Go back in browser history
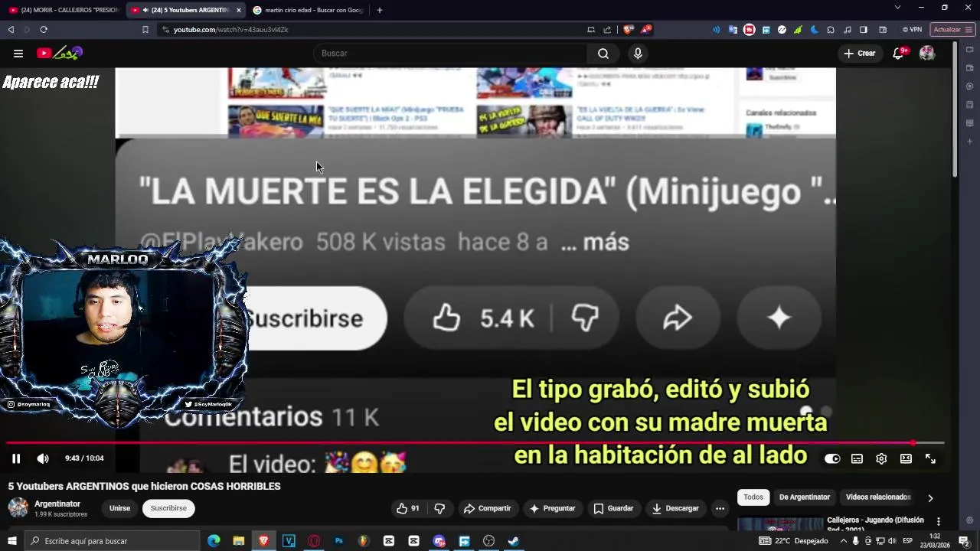The image size is (980, 551). point(11,30)
